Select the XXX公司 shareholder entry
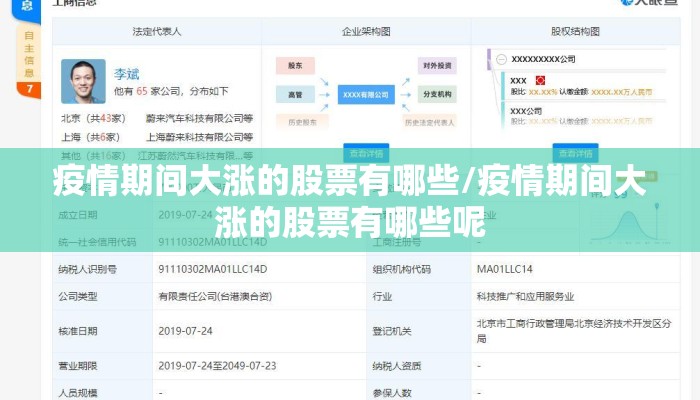This screenshot has width=700, height=400. [x=526, y=111]
